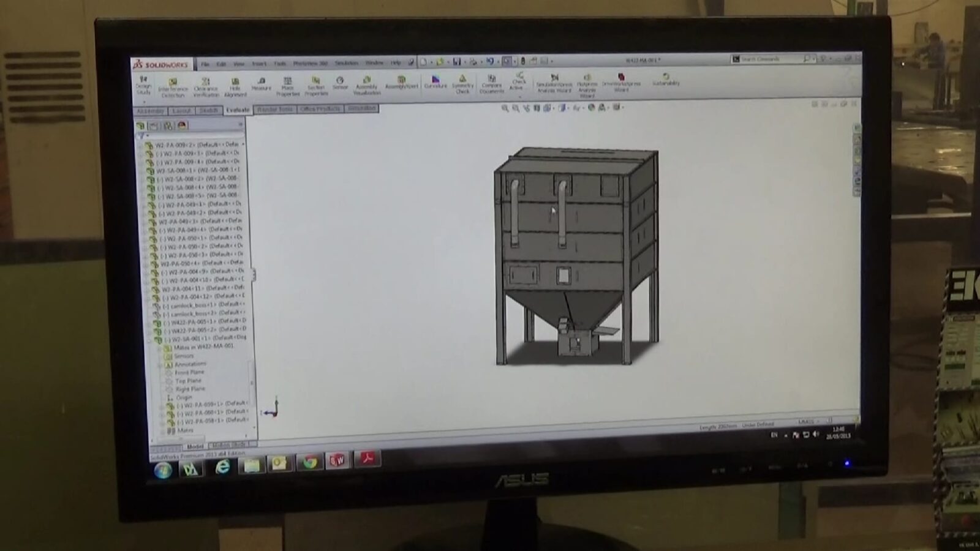Run Interference Detection
Viewport: 980px width, 551px height.
pyautogui.click(x=173, y=88)
